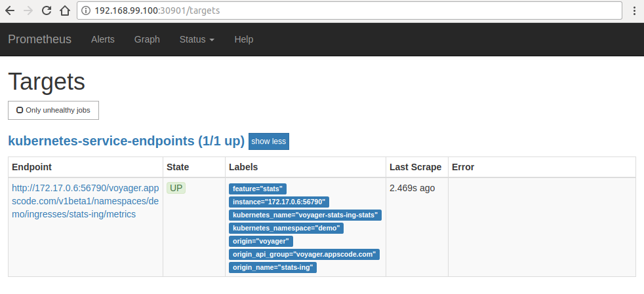Collapse targets with show less button
The width and height of the screenshot is (644, 294).
point(268,141)
